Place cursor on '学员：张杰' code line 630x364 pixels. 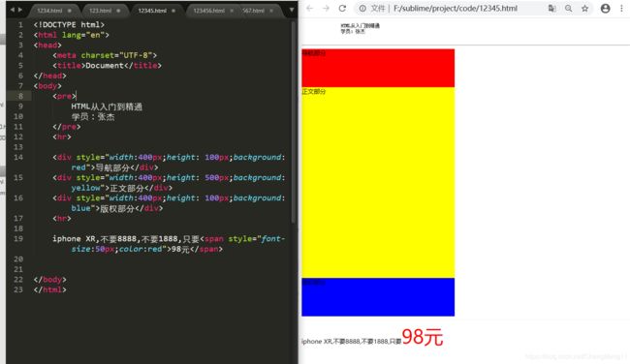pyautogui.click(x=93, y=117)
